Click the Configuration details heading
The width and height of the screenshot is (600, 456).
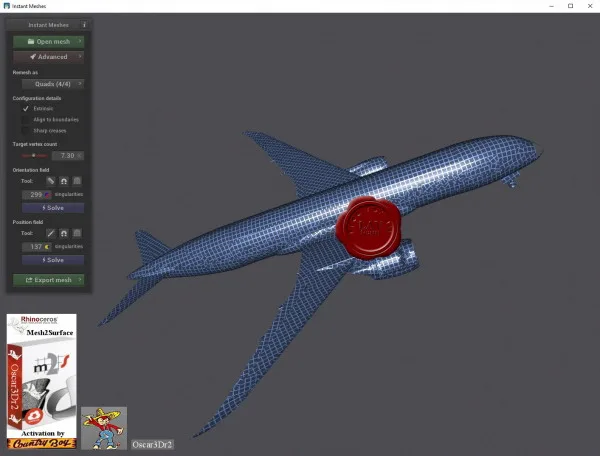37,98
